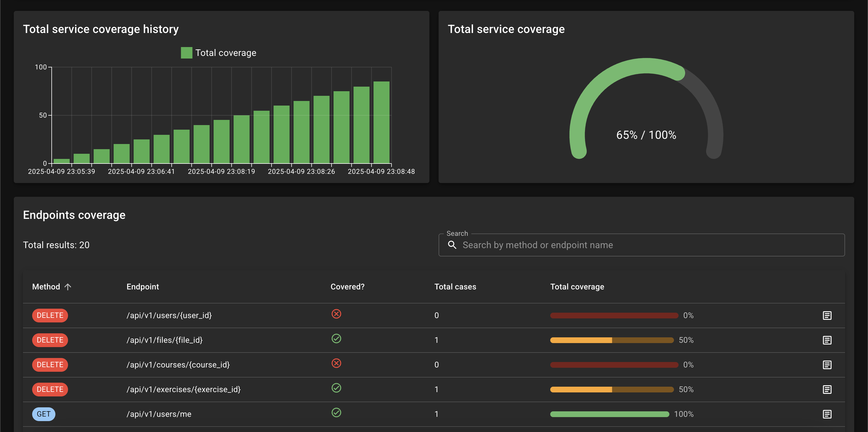Click the not-covered icon for courses/{course_id}
Screen dimensions: 868x432
tap(336, 363)
